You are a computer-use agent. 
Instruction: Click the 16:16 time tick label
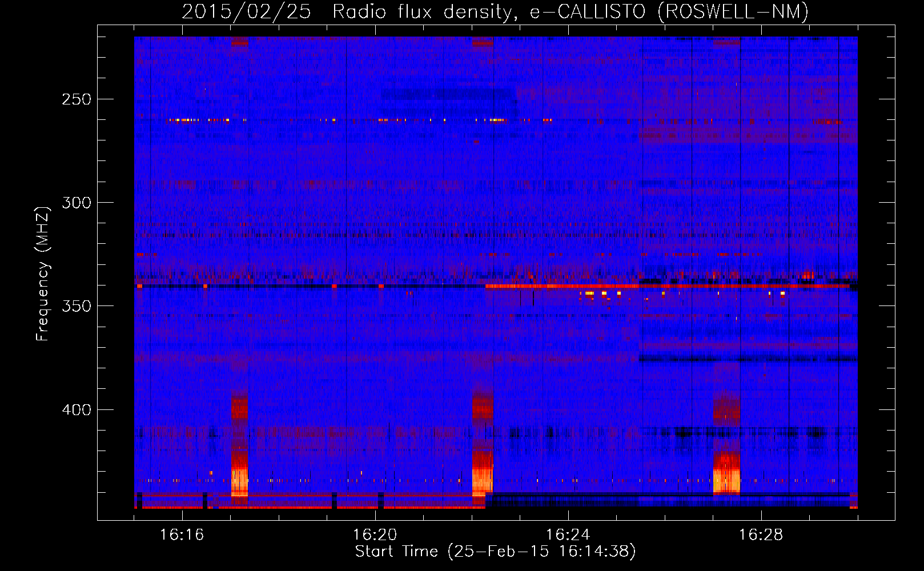pos(182,535)
